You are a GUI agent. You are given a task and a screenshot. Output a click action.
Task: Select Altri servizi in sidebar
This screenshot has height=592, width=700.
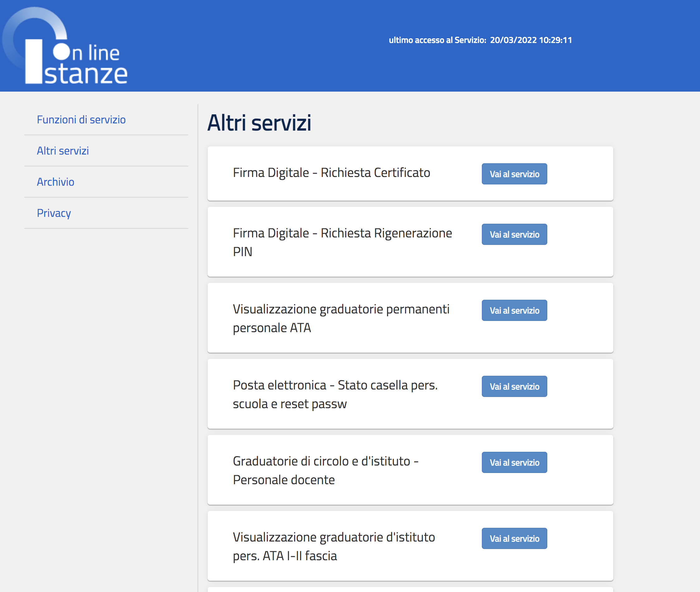click(63, 151)
